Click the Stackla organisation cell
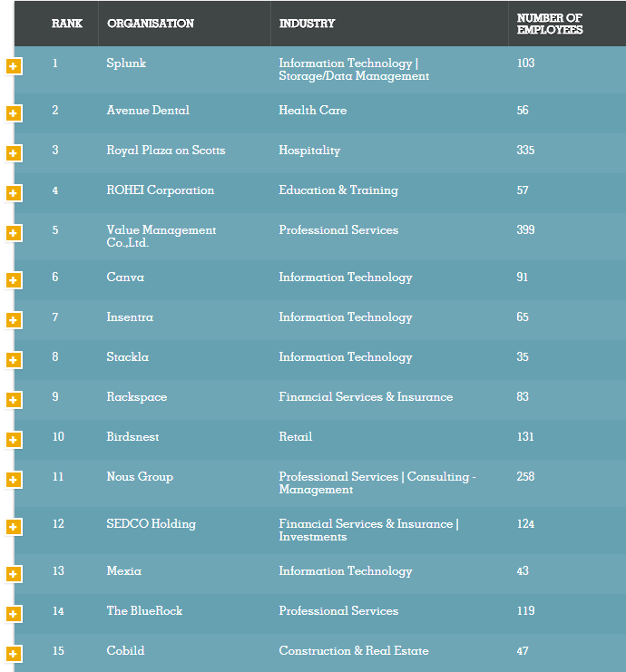Image resolution: width=626 pixels, height=672 pixels. coord(128,356)
